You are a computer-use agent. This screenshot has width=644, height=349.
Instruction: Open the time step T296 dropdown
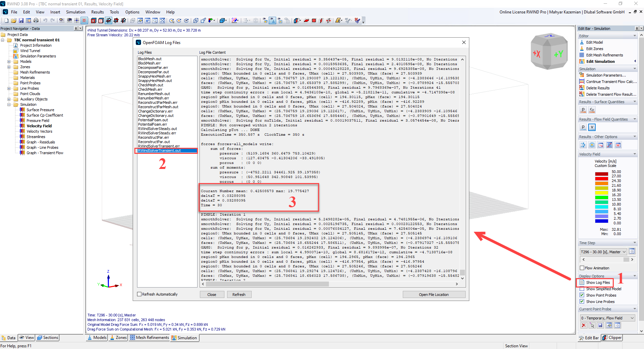pos(603,252)
